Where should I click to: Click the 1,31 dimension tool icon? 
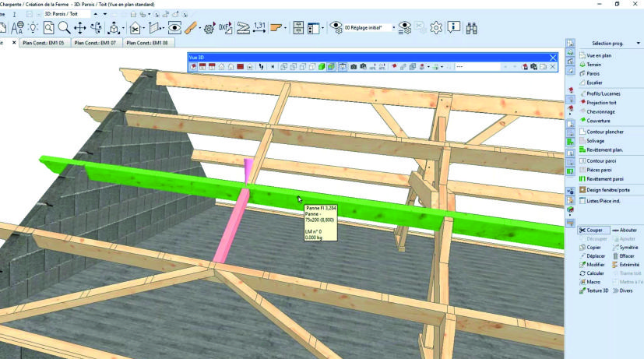pyautogui.click(x=261, y=28)
